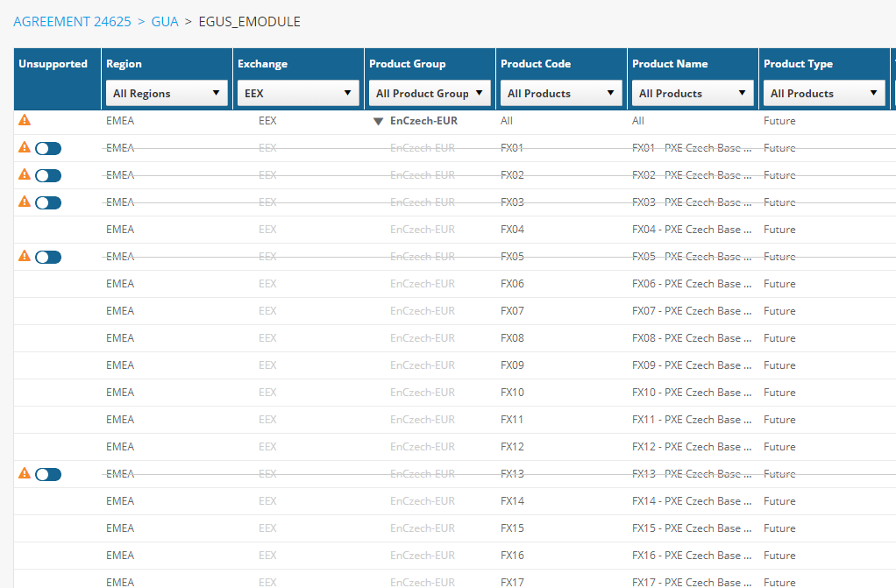The image size is (896, 588).
Task: Open the Exchange EEX filter dropdown
Action: click(x=298, y=93)
